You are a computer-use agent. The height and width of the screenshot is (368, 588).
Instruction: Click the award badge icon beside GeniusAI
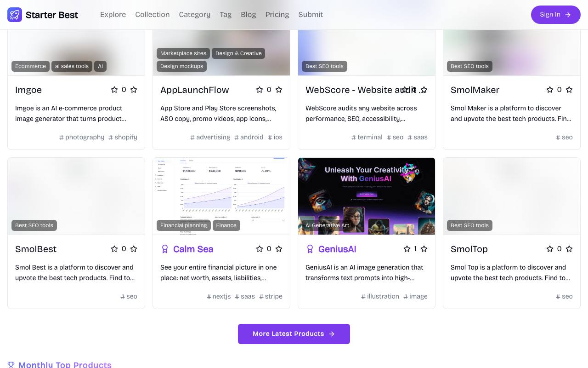[x=310, y=249]
